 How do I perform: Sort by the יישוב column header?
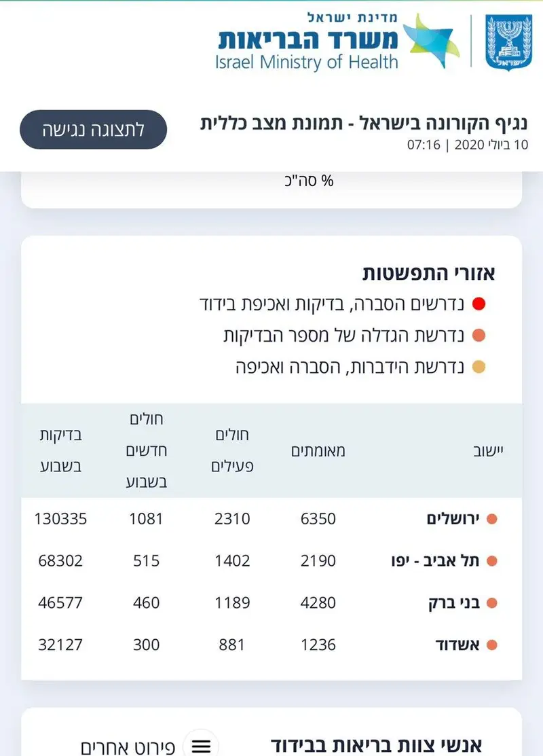click(x=488, y=451)
